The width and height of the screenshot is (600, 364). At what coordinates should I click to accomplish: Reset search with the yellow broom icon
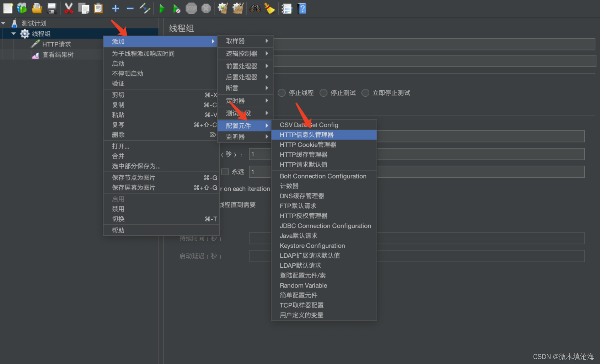pyautogui.click(x=270, y=8)
